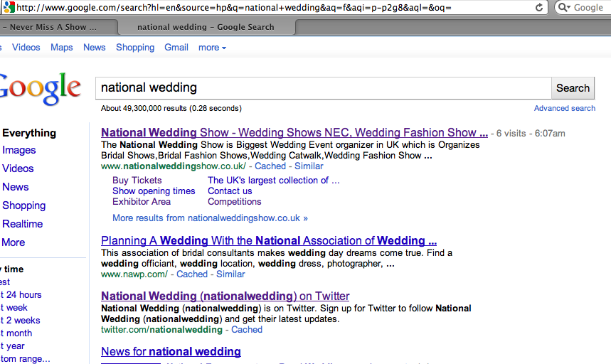Screen dimensions: 611x364
Task: Open the search engine magnifier dropdown
Action: pyautogui.click(x=564, y=7)
